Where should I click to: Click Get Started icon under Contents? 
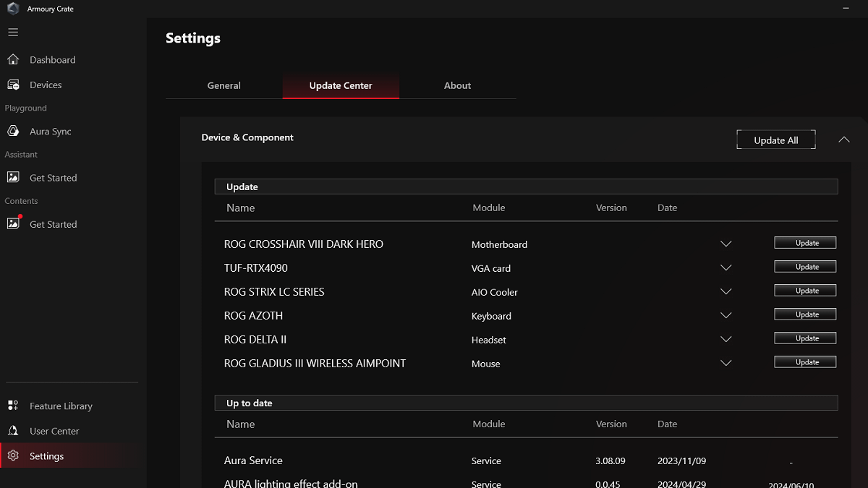[13, 224]
